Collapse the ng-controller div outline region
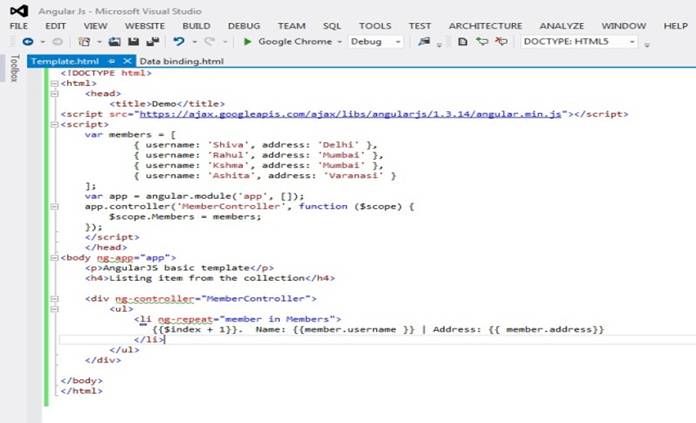The image size is (696, 423). click(x=54, y=299)
